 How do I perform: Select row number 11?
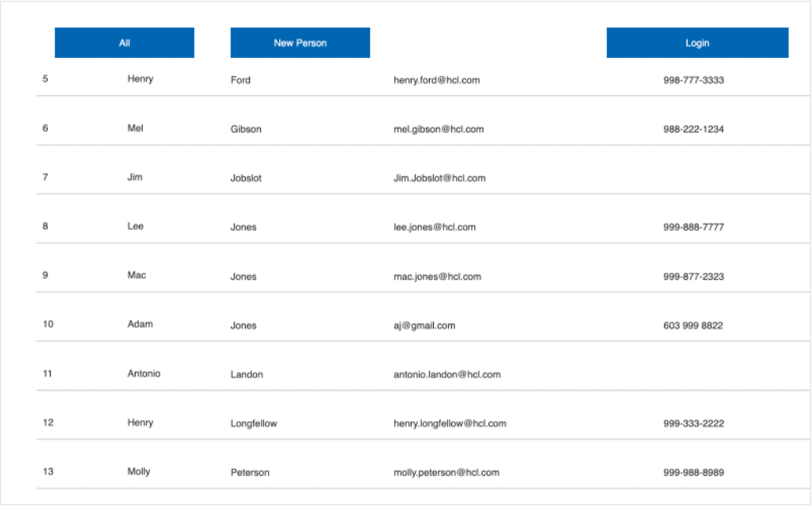click(x=48, y=374)
